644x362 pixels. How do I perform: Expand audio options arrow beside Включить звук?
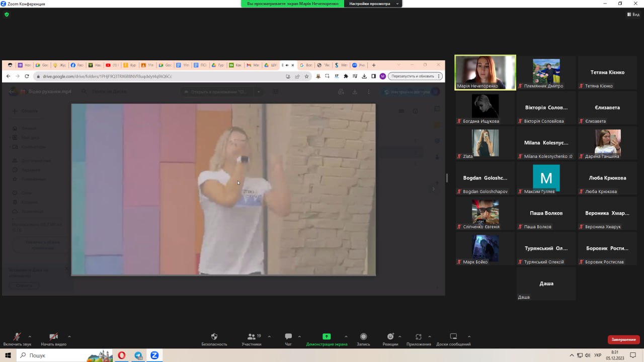click(30, 336)
